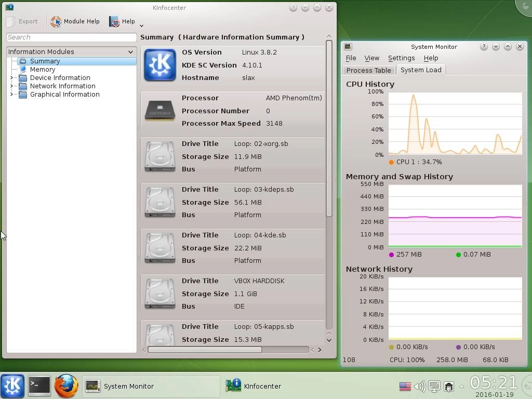Click the System Monitor window menu icon
Image resolution: width=532 pixels, height=399 pixels.
click(x=348, y=47)
